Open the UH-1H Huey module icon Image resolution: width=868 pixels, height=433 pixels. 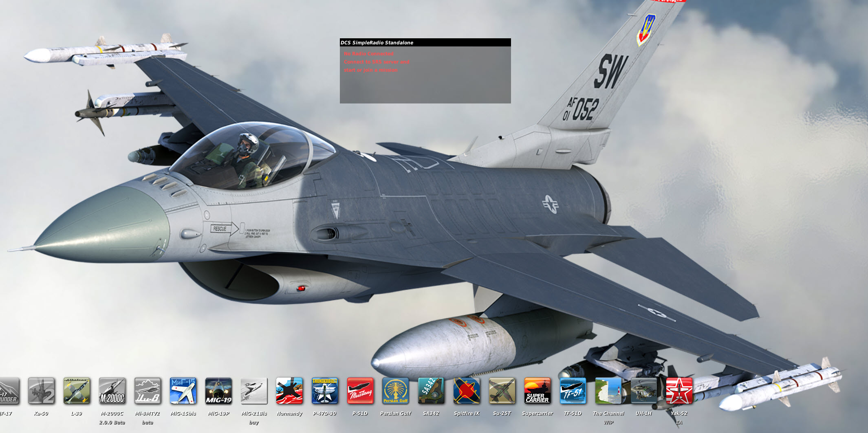click(644, 391)
